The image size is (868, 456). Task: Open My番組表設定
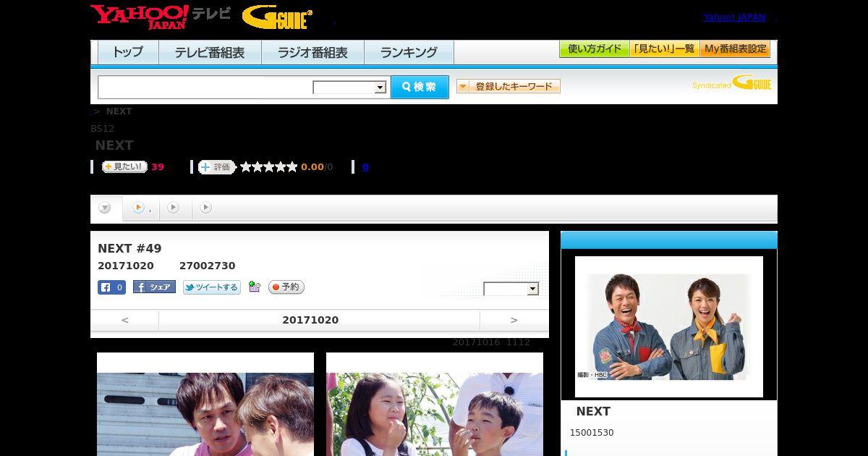pyautogui.click(x=735, y=49)
